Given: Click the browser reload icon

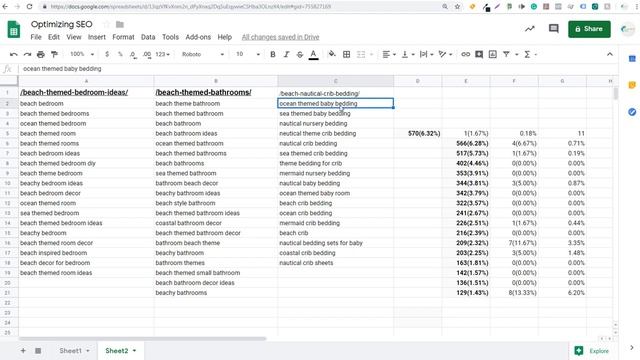Looking at the screenshot, I should [29, 7].
